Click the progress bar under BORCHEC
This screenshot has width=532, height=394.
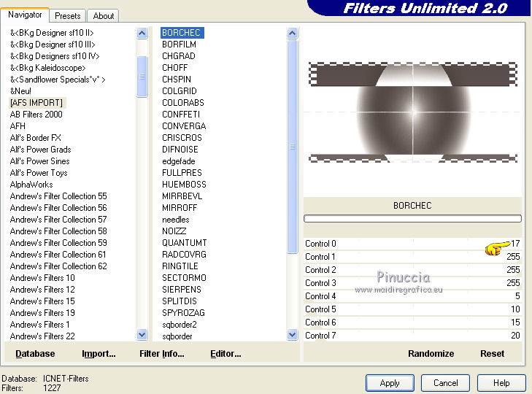pyautogui.click(x=412, y=219)
